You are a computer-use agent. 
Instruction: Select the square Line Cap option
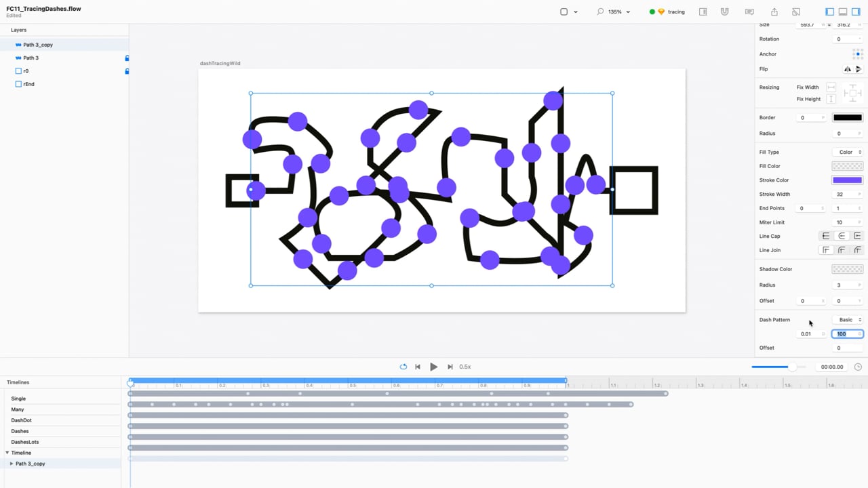point(857,236)
